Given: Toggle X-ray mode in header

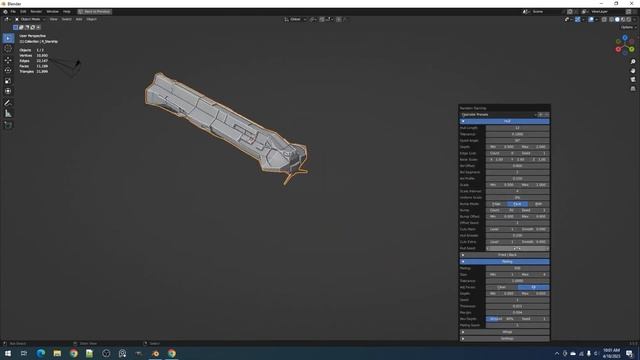Looking at the screenshot, I should (604, 19).
